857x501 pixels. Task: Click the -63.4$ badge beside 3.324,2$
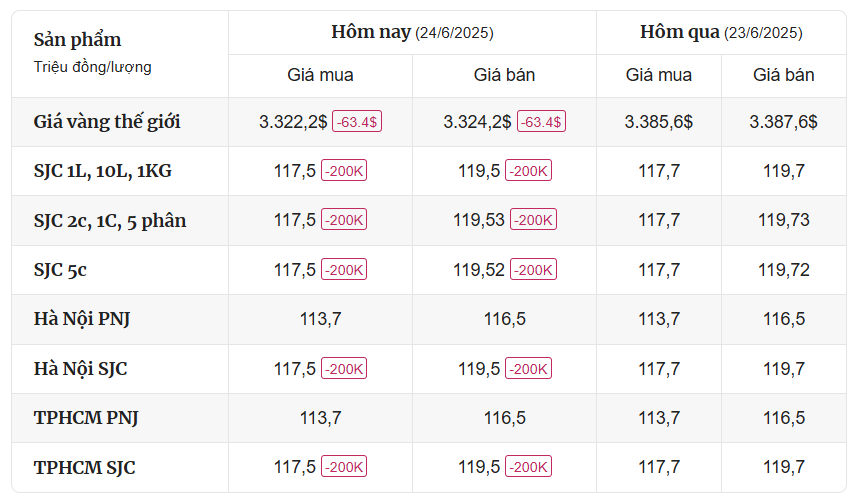click(541, 122)
